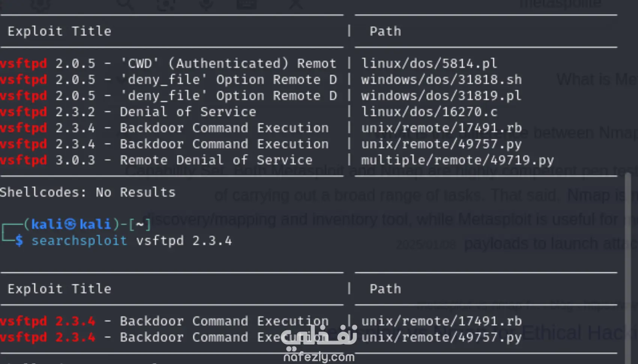
Task: Click the linux/dos/5814.pl path
Action: (429, 63)
